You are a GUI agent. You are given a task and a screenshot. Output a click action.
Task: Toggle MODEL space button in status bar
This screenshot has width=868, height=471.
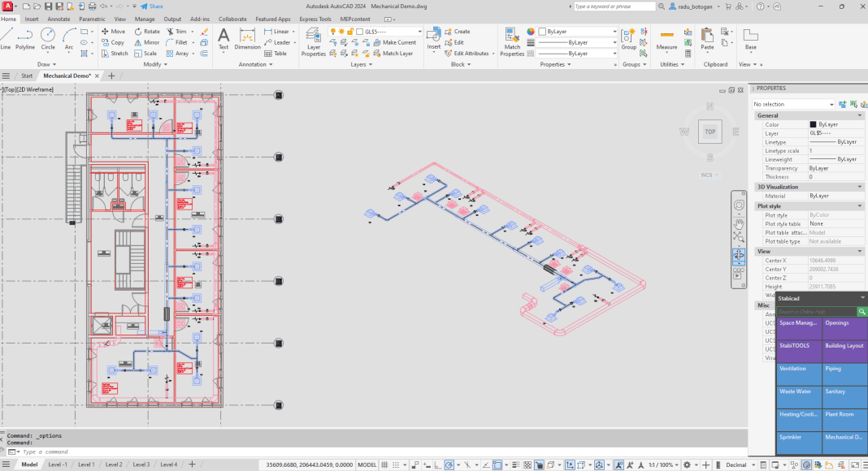[x=367, y=465]
